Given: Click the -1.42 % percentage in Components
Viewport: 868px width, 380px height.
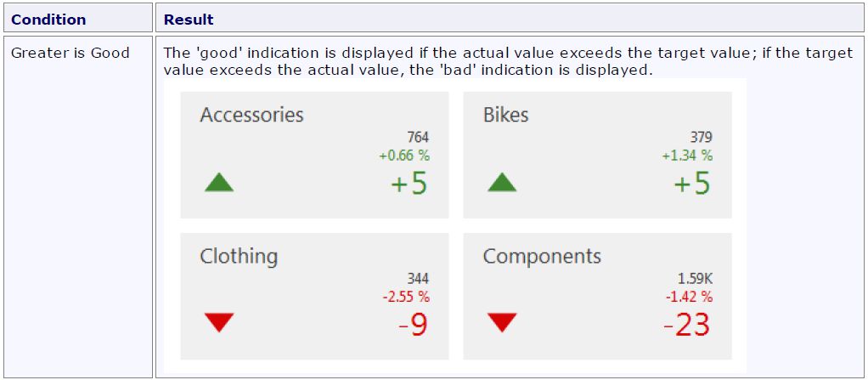Looking at the screenshot, I should coord(688,296).
